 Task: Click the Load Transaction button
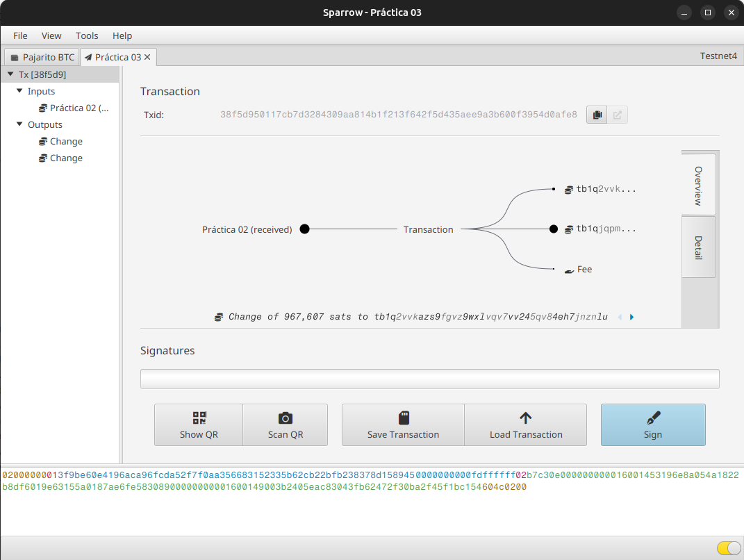pos(526,425)
